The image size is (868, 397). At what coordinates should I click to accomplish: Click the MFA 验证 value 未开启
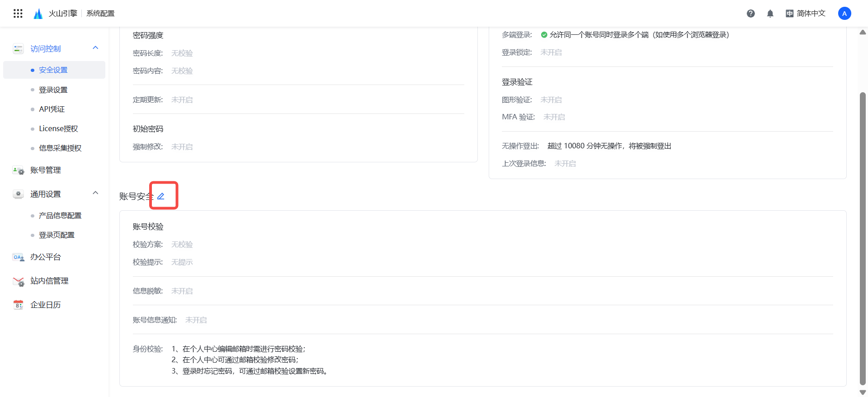click(x=554, y=117)
